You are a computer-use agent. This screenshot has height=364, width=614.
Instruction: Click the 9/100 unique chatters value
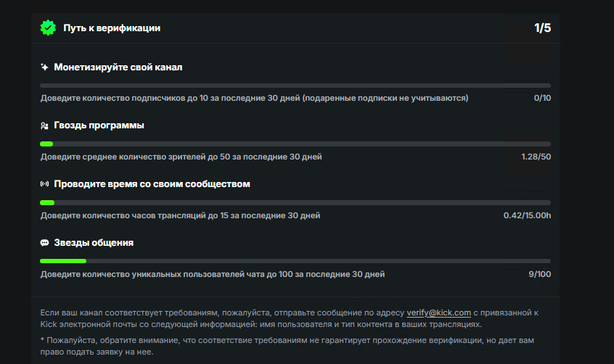540,274
